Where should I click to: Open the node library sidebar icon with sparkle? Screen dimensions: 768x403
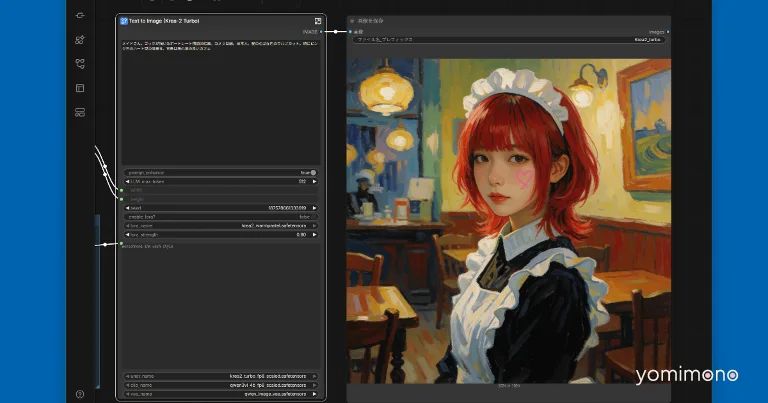tap(80, 40)
